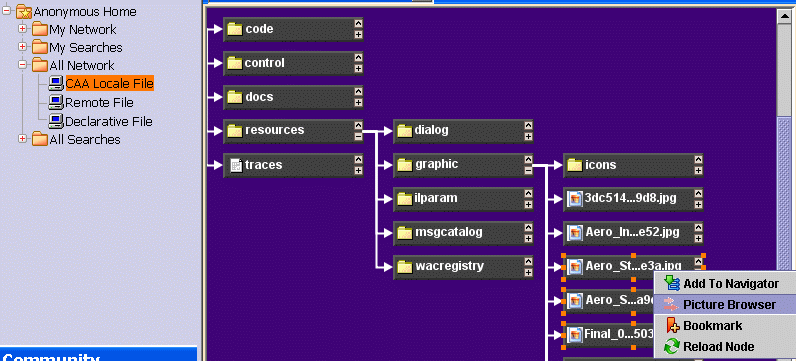The image size is (796, 361).
Task: Click the Add To Navigator icon
Action: click(672, 284)
